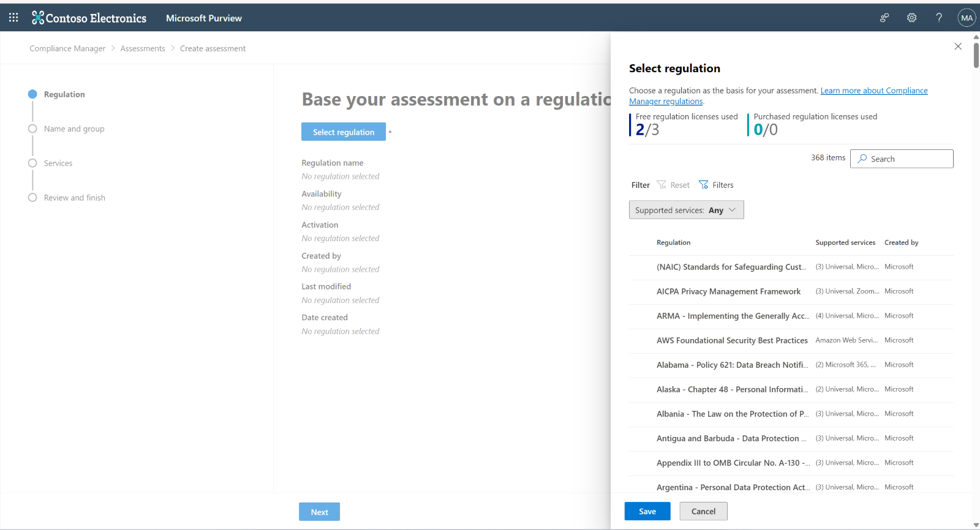Click (2) Microsoft 365 supported services cell
Image resolution: width=980 pixels, height=530 pixels.
846,365
